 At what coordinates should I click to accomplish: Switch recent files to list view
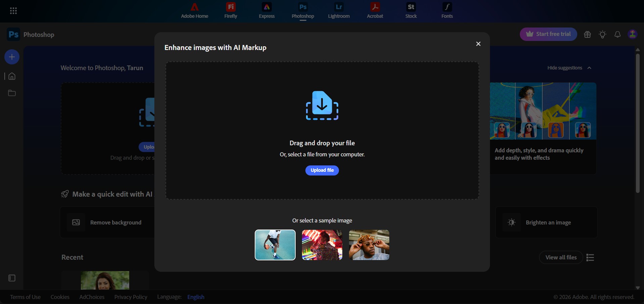click(590, 257)
